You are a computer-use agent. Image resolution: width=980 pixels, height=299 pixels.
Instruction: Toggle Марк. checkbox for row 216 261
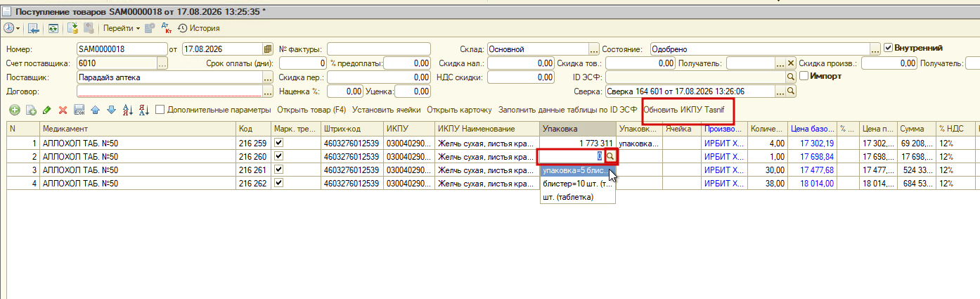pos(280,169)
